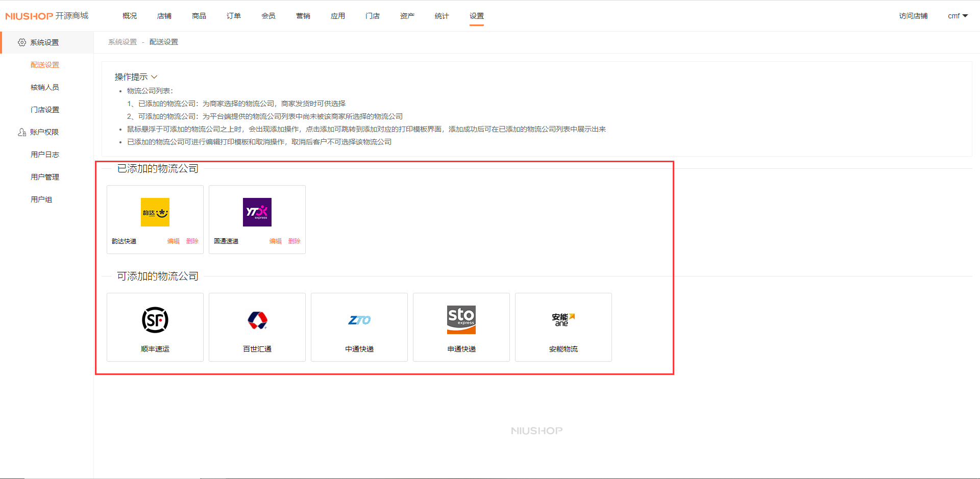Select 配送设置 in the sidebar
The width and height of the screenshot is (980, 479).
click(x=45, y=65)
